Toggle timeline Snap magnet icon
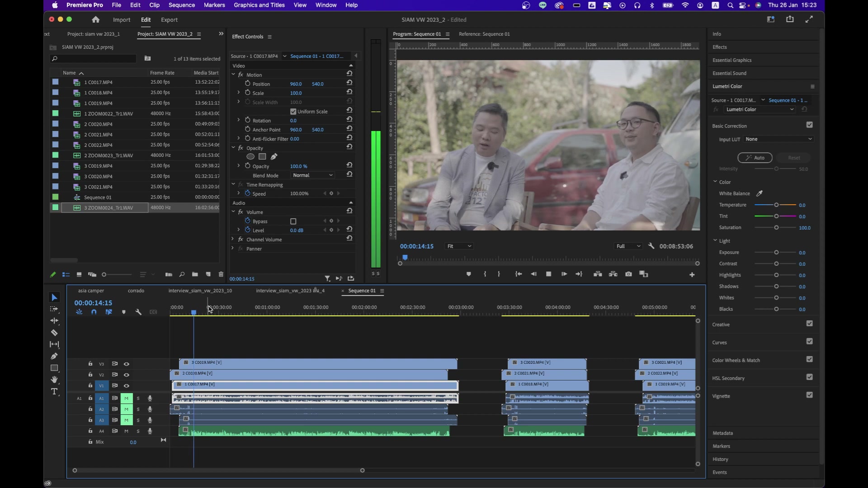The image size is (868, 488). click(94, 312)
